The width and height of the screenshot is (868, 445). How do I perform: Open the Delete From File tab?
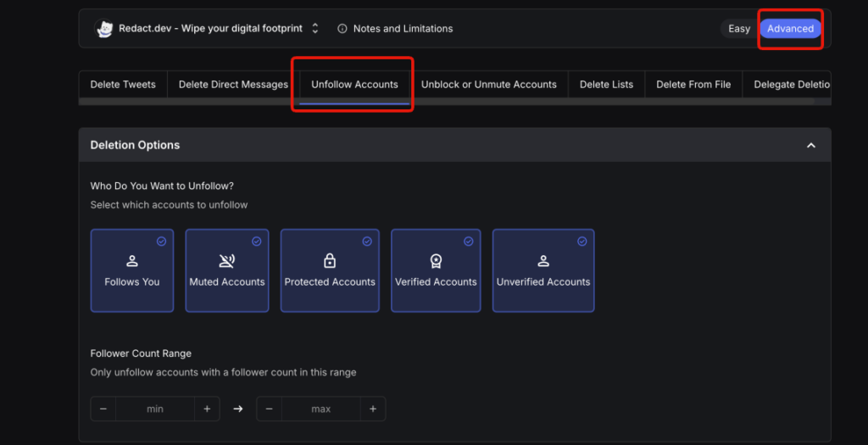point(693,85)
